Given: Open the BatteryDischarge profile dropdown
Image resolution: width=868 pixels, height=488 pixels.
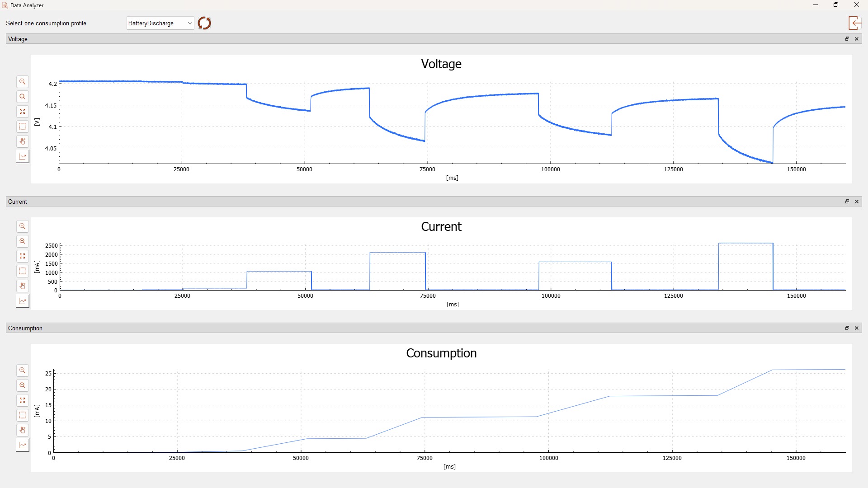Looking at the screenshot, I should [160, 23].
